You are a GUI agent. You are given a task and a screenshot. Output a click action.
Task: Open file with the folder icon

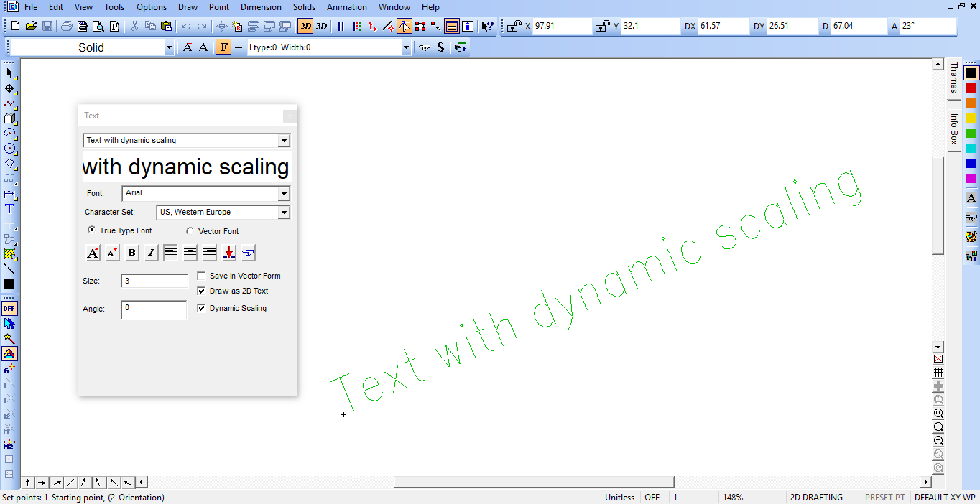31,27
